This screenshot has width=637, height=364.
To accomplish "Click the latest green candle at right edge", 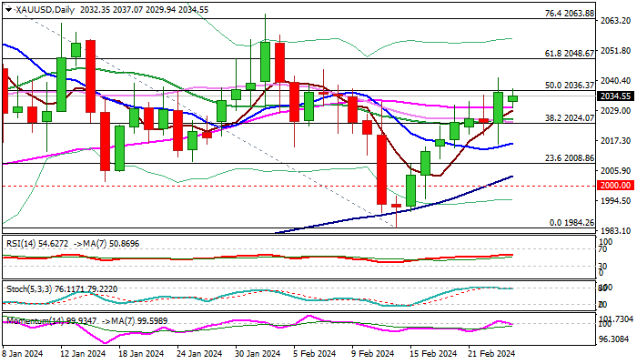I will tap(512, 97).
